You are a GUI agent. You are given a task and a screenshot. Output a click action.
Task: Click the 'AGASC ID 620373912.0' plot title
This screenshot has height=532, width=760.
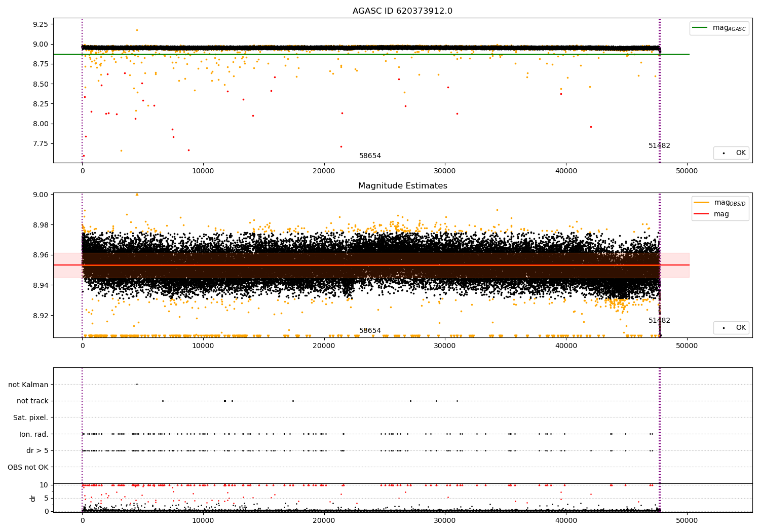[403, 11]
